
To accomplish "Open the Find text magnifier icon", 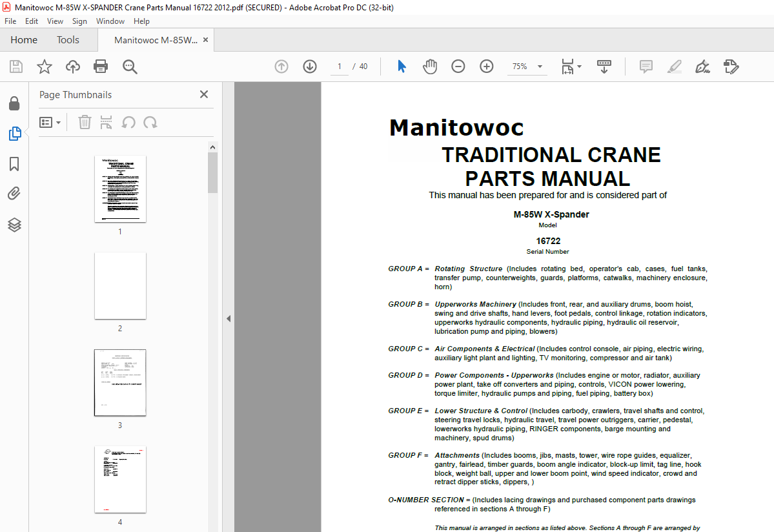I will [130, 66].
